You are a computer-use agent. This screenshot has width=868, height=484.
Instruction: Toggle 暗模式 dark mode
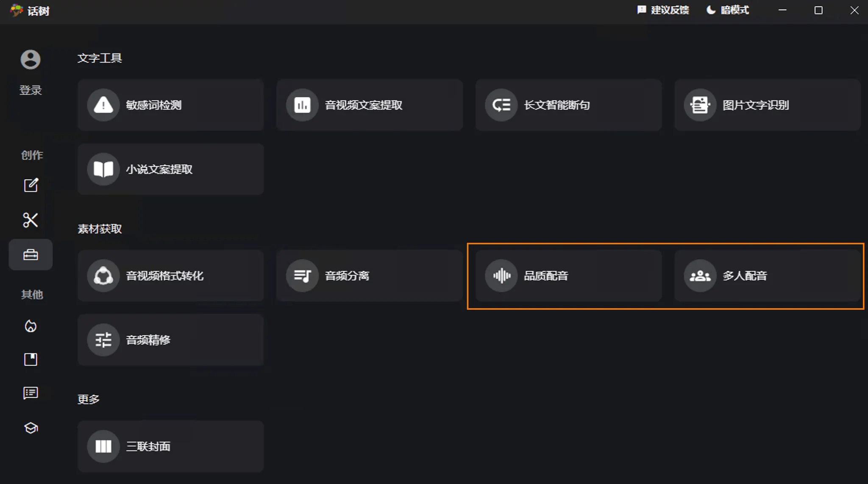click(x=728, y=10)
